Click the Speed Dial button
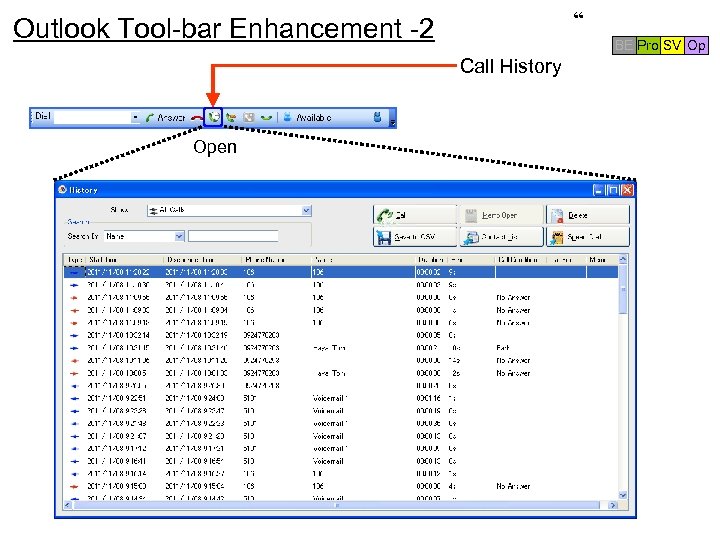 click(x=588, y=236)
